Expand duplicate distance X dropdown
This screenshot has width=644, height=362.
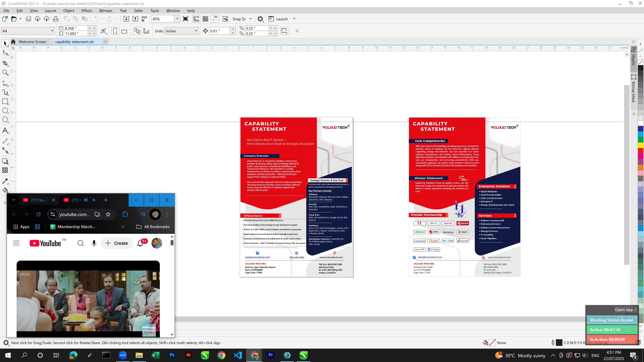coord(271,28)
